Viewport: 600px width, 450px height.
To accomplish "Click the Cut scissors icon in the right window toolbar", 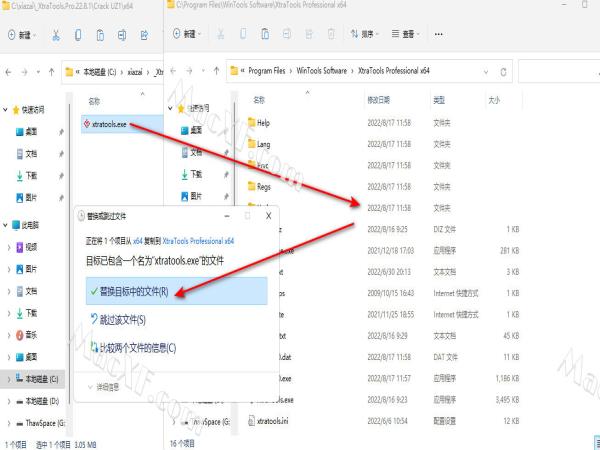I will point(221,34).
